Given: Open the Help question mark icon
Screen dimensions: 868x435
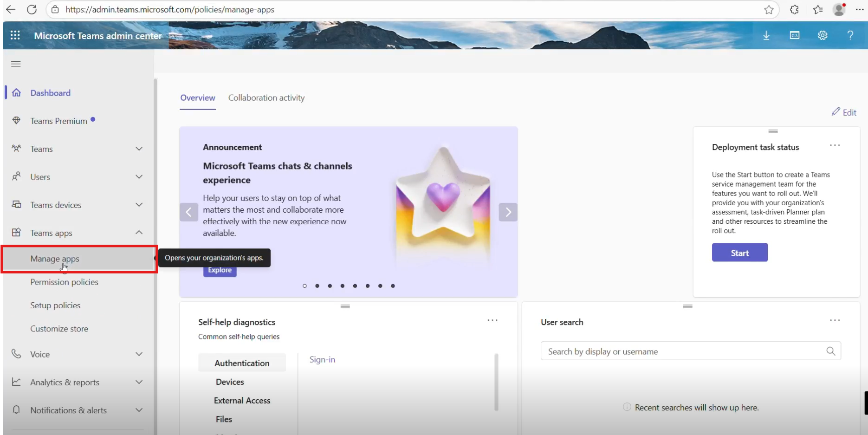Looking at the screenshot, I should click(850, 35).
